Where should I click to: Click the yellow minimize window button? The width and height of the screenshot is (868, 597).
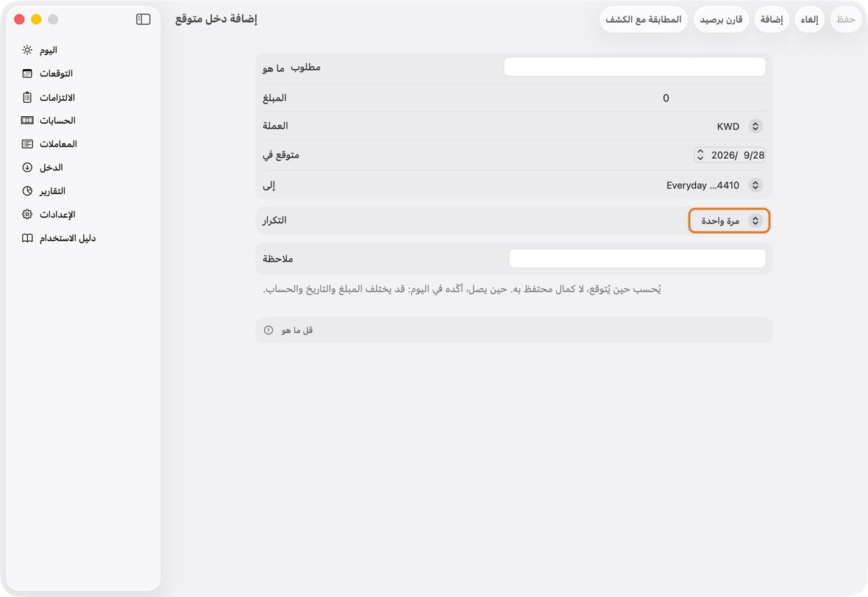pyautogui.click(x=36, y=19)
